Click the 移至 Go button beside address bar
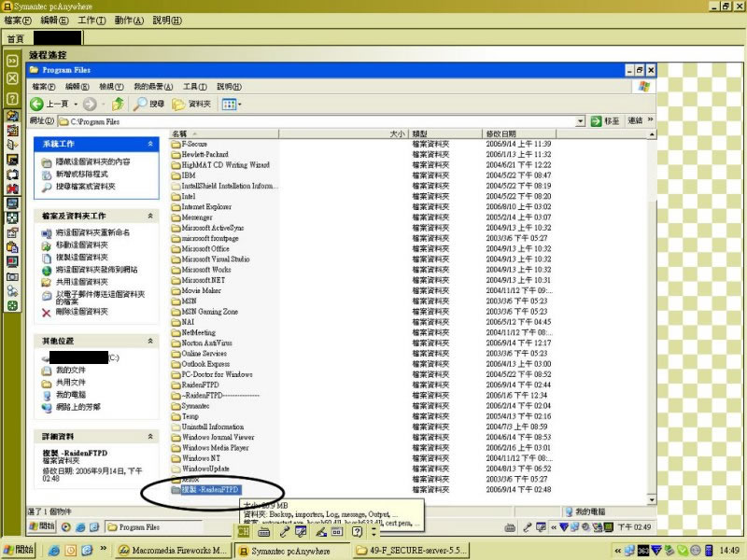Screen dimensions: 747x560 click(605, 121)
